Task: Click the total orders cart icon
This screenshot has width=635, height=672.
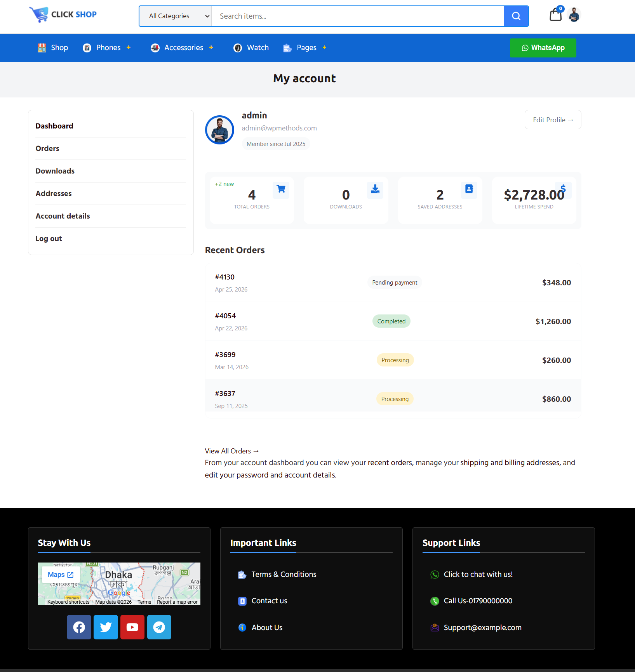Action: tap(281, 189)
